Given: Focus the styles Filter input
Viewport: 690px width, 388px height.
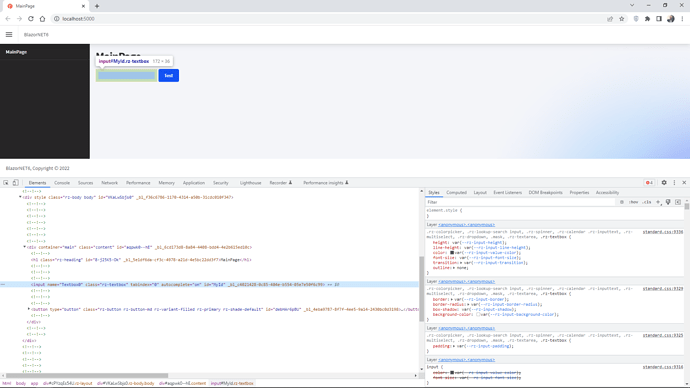Looking at the screenshot, I should [520, 202].
